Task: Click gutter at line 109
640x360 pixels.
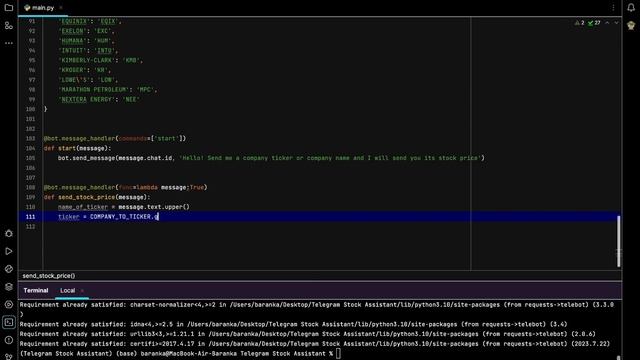Action: 31,197
